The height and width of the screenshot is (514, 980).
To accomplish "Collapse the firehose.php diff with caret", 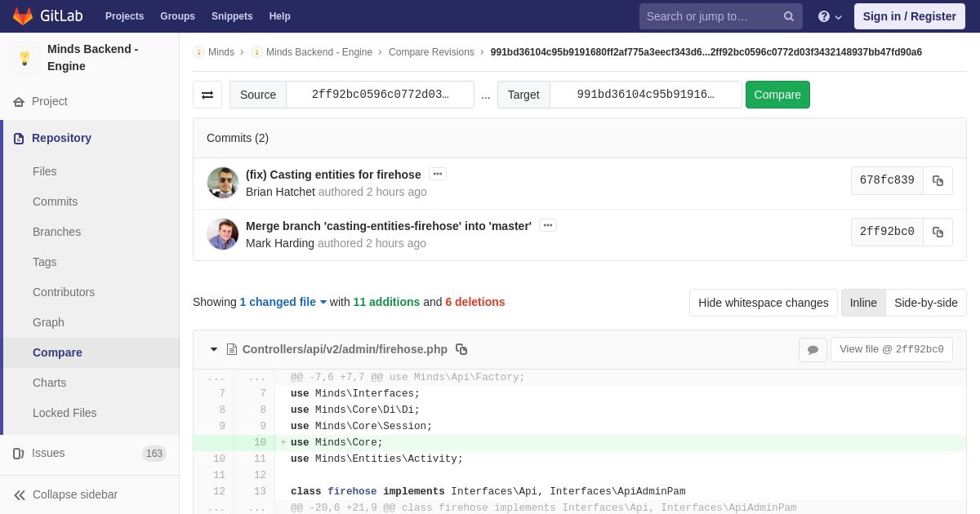I will [214, 349].
